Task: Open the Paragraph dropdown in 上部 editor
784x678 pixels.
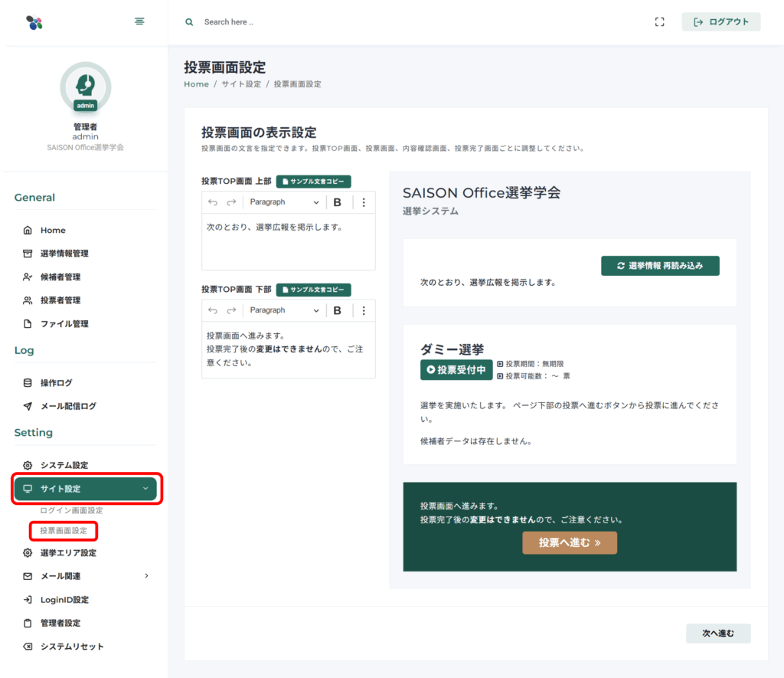Action: click(x=285, y=202)
